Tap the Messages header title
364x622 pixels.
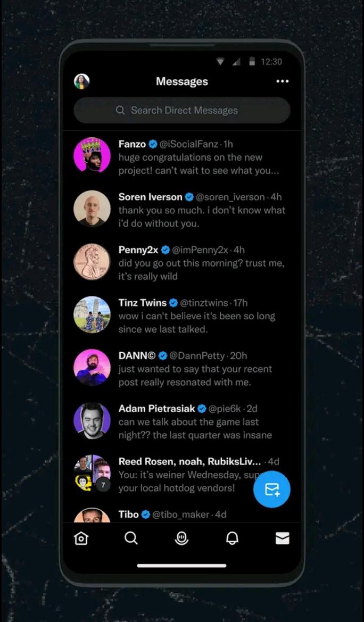click(x=181, y=81)
